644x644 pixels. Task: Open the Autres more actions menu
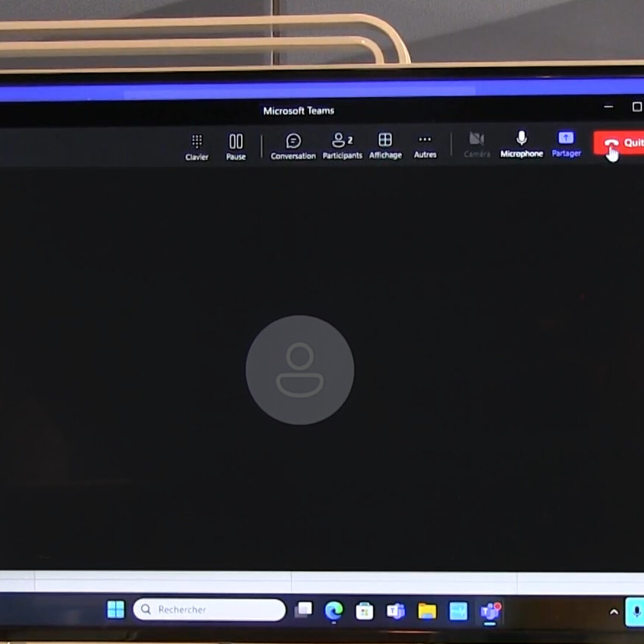point(425,146)
